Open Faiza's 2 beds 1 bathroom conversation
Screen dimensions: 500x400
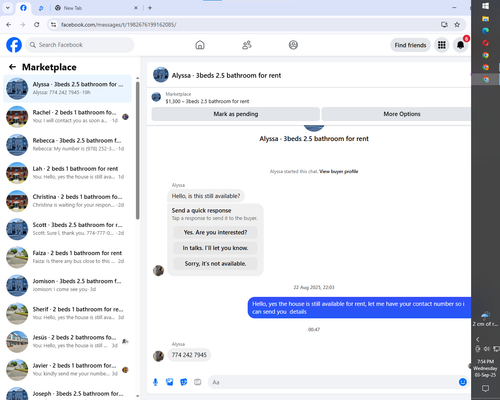(67, 257)
